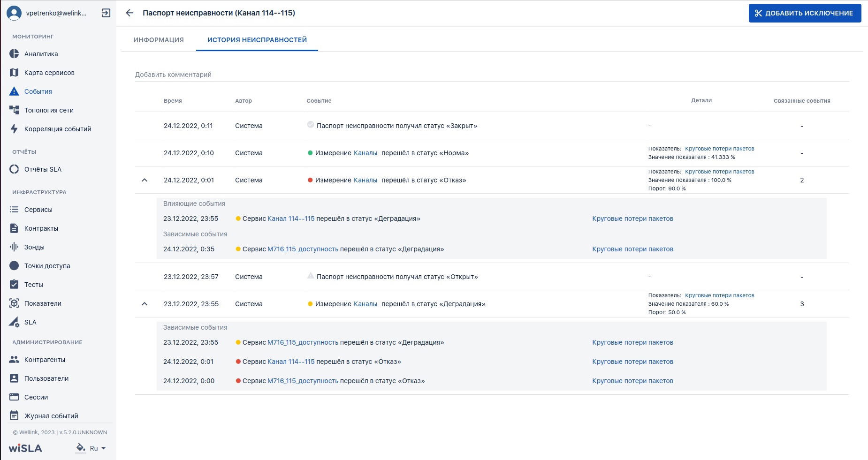Open Аналитика from the sidebar icon

(14, 54)
